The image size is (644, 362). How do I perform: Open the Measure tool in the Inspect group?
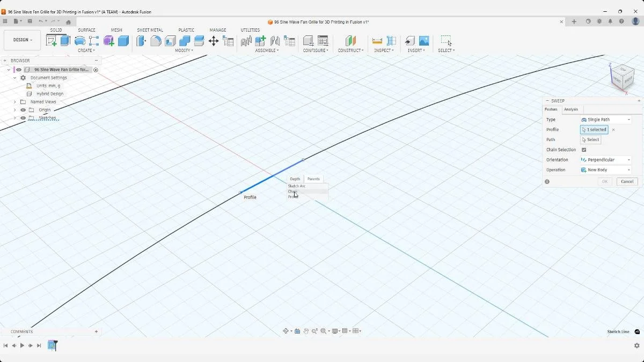click(376, 41)
